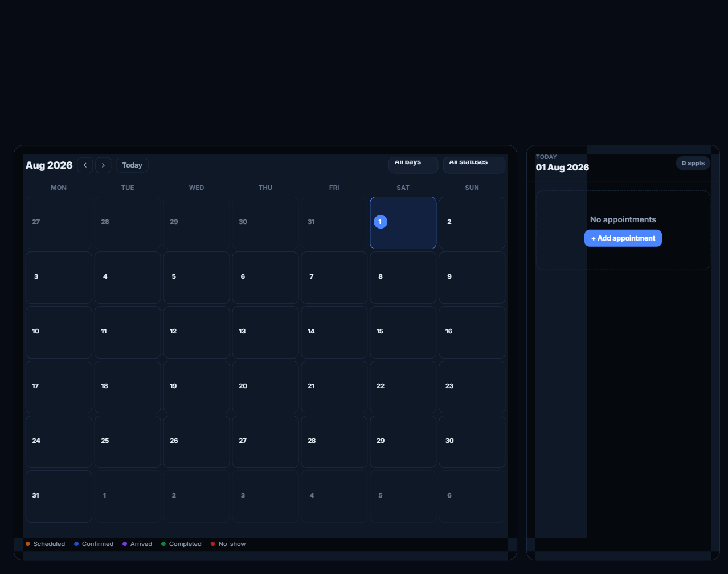Open day 10 in the calendar

click(59, 332)
